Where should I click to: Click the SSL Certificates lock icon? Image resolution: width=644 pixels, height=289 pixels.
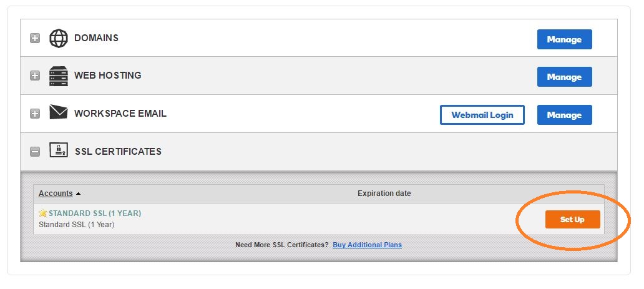click(x=59, y=150)
